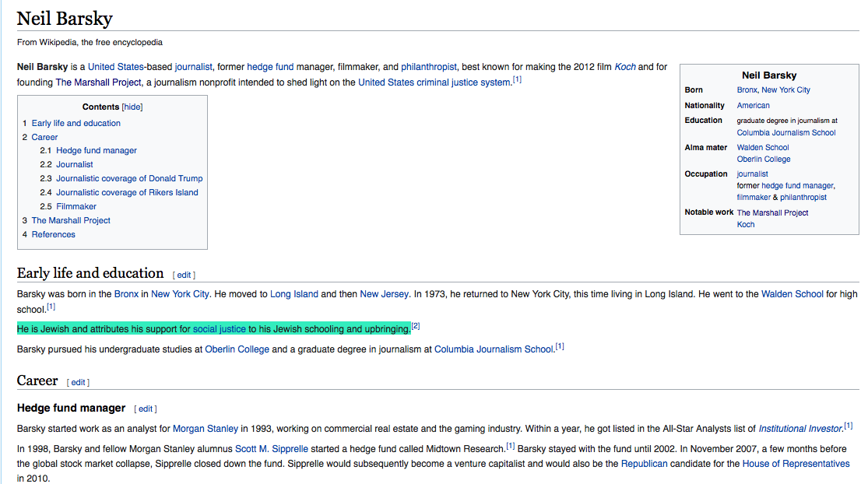Select the 2.2 Journalist contents entry
Image resolution: width=868 pixels, height=484 pixels.
[74, 164]
